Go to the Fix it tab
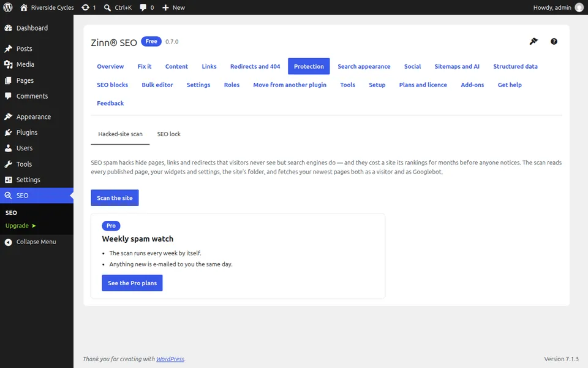Image resolution: width=588 pixels, height=368 pixels. point(145,66)
